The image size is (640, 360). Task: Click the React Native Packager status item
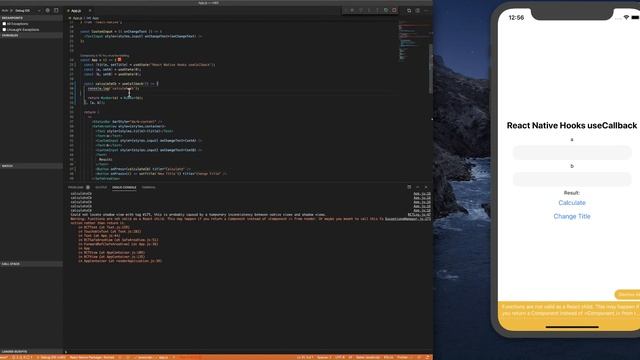click(92, 357)
